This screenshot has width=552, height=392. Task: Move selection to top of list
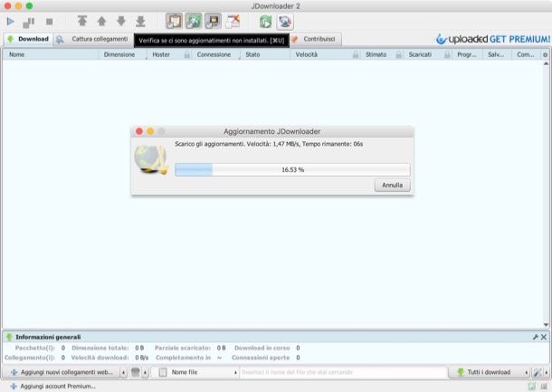(82, 21)
